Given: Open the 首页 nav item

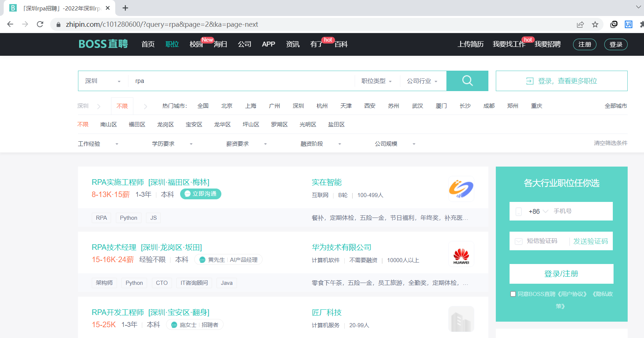Looking at the screenshot, I should [x=148, y=44].
